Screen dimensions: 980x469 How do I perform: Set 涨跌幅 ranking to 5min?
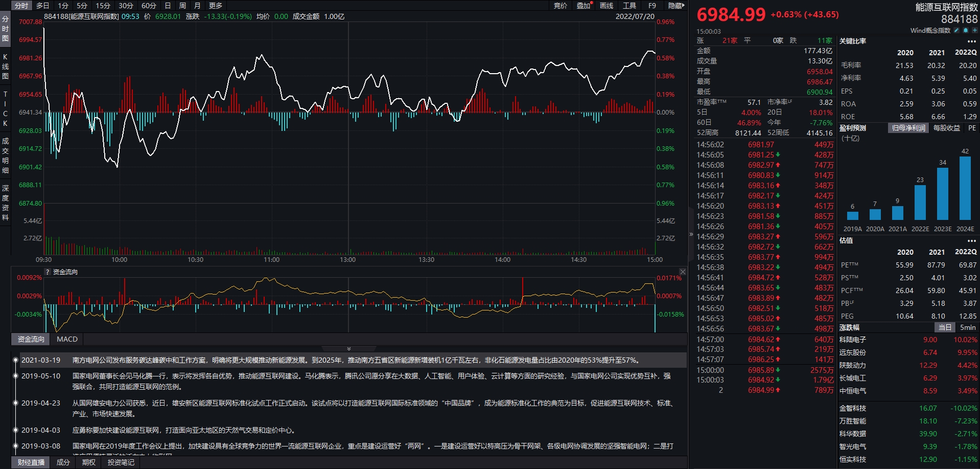pos(968,327)
